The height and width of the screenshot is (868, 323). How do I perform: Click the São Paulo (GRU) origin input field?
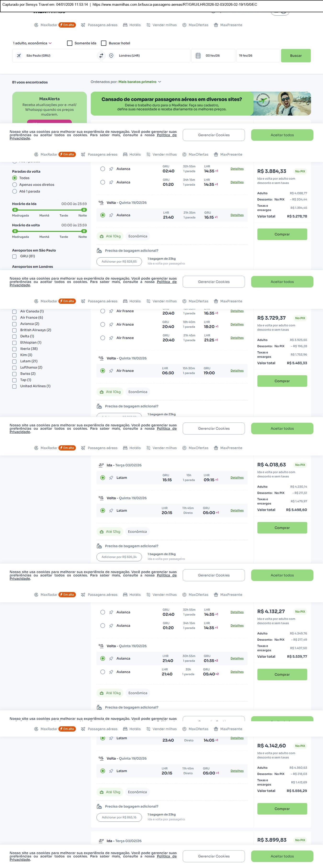57,56
